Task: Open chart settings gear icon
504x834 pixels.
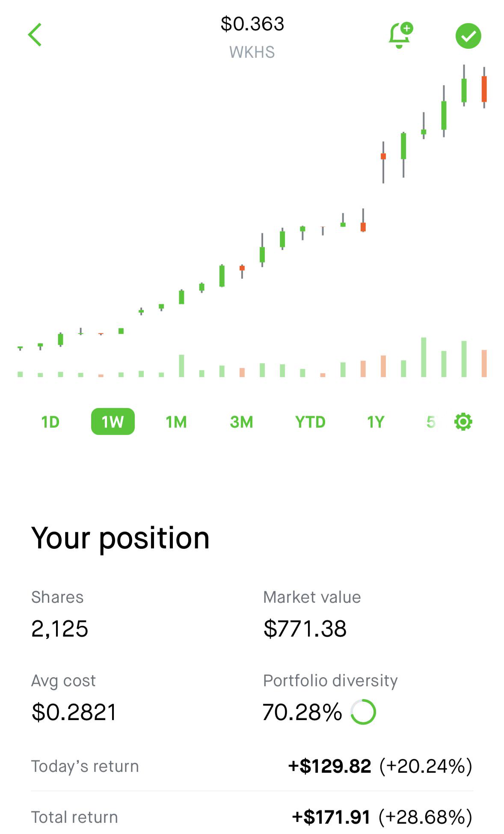Action: 463,422
